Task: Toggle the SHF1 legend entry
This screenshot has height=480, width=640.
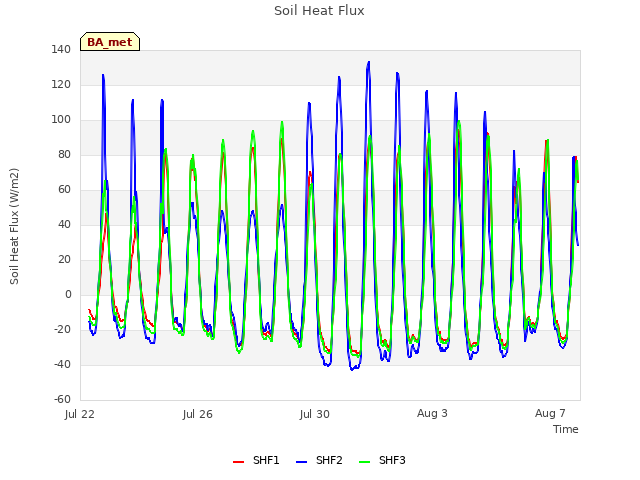Action: pos(256,461)
